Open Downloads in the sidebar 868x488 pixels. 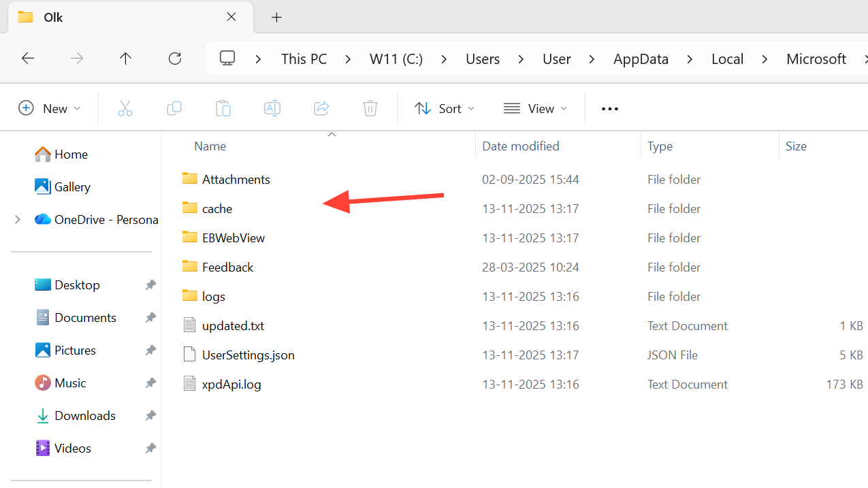pyautogui.click(x=85, y=416)
